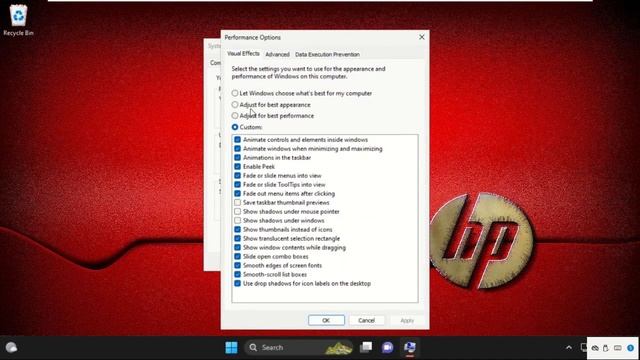This screenshot has height=360, width=640.
Task: Uncheck Smooth-scroll list boxes
Action: [x=238, y=274]
